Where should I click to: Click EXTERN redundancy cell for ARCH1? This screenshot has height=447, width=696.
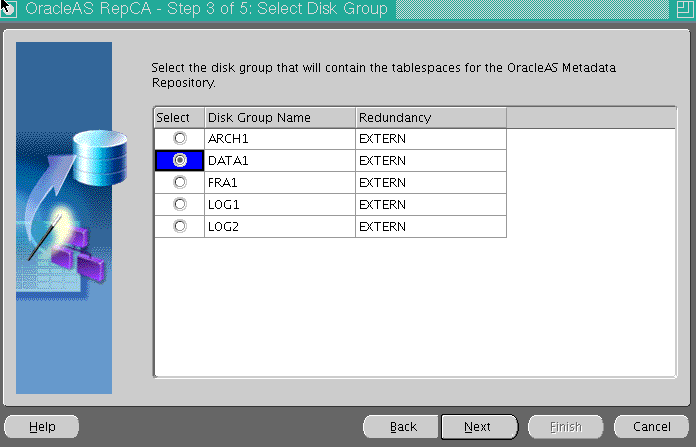tap(431, 139)
